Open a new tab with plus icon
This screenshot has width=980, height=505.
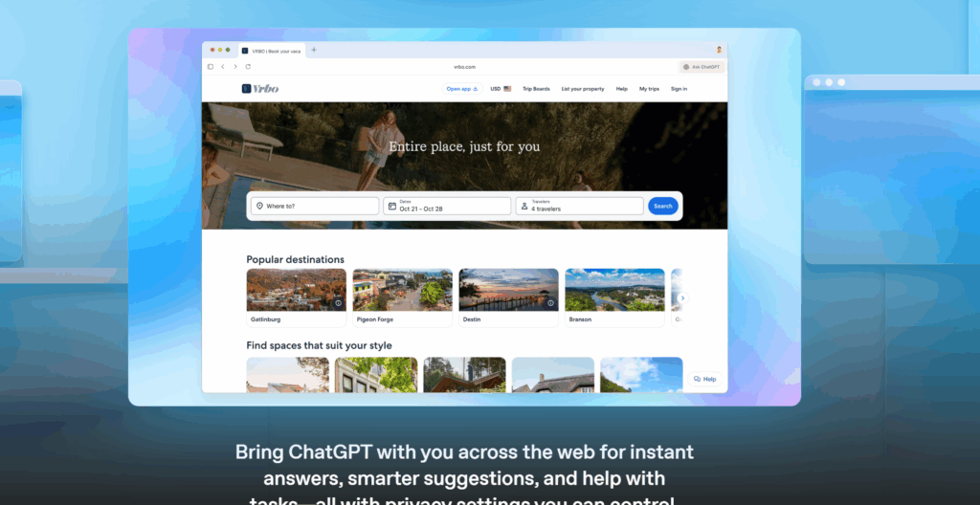click(x=314, y=50)
